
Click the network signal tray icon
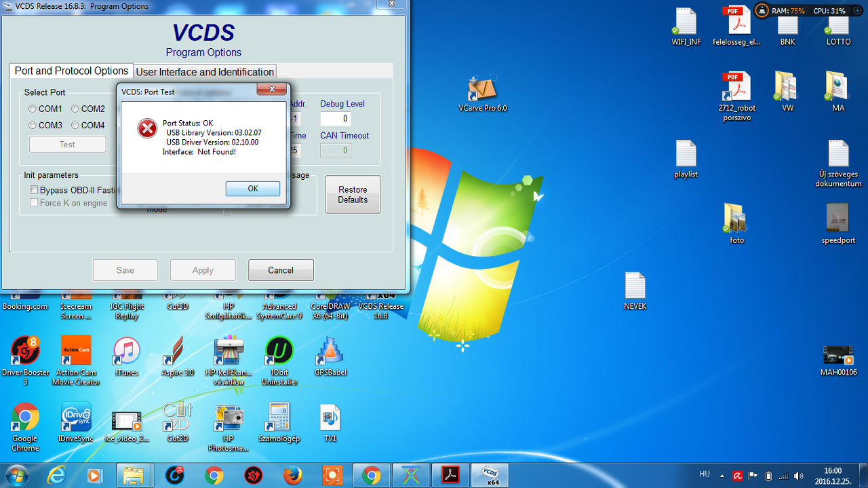click(783, 476)
